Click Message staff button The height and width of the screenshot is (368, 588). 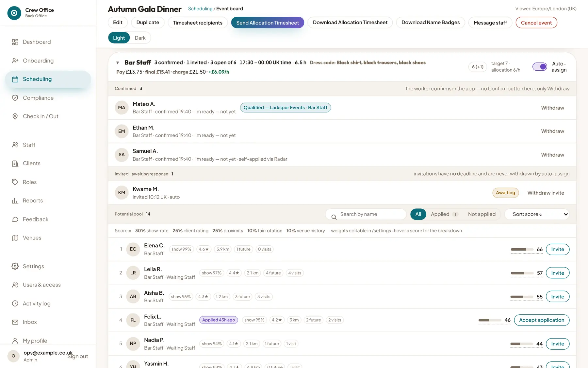pyautogui.click(x=490, y=23)
